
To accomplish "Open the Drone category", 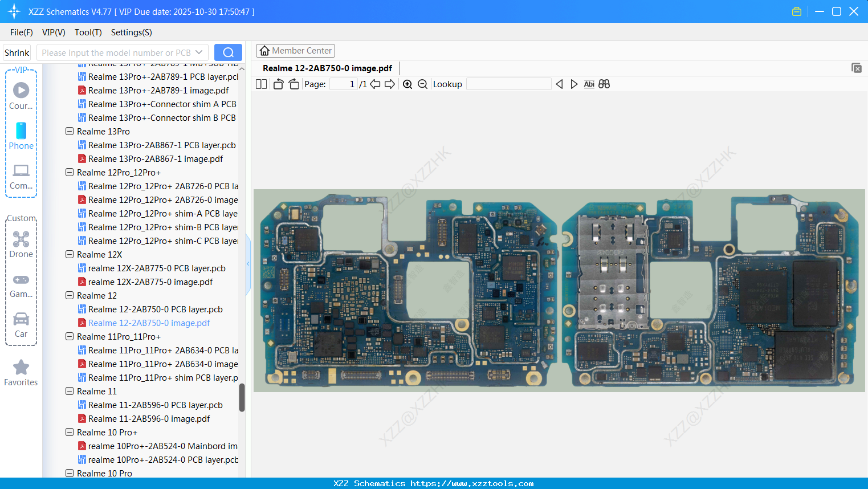I will 21,244.
